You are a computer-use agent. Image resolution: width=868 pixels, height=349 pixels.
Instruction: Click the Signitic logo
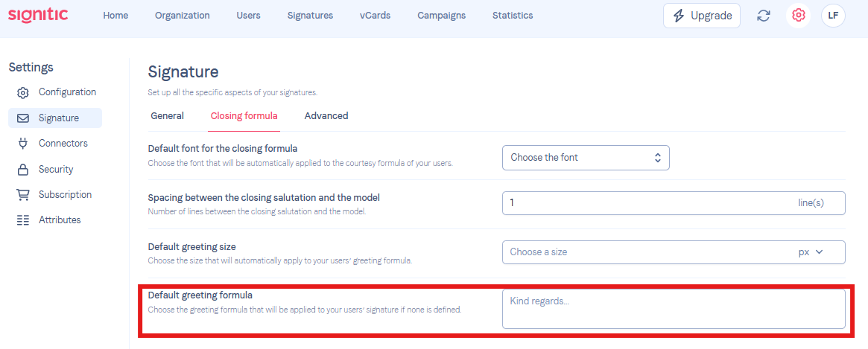38,14
